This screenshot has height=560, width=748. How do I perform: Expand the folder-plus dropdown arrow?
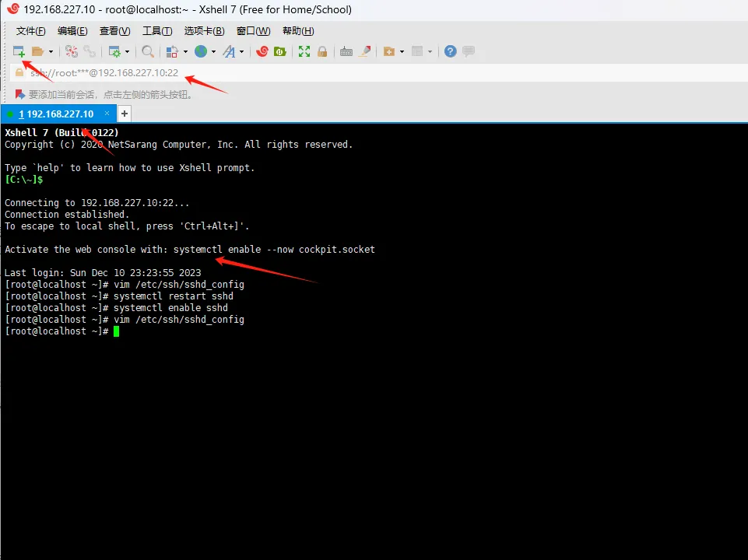(x=402, y=51)
